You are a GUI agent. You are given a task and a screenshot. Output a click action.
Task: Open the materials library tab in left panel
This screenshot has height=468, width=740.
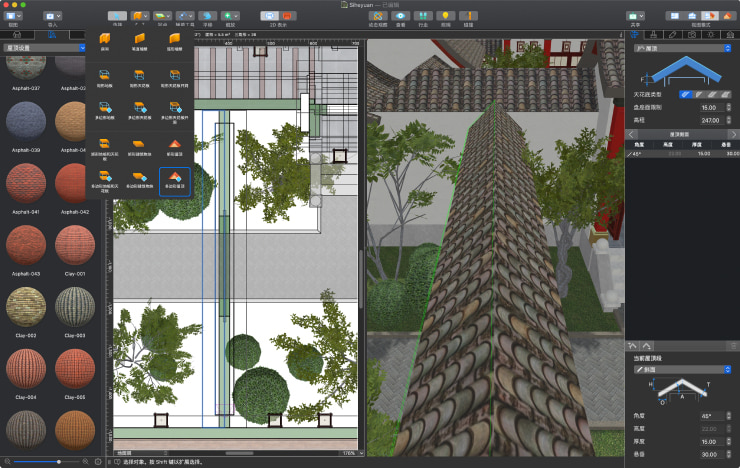pos(52,35)
